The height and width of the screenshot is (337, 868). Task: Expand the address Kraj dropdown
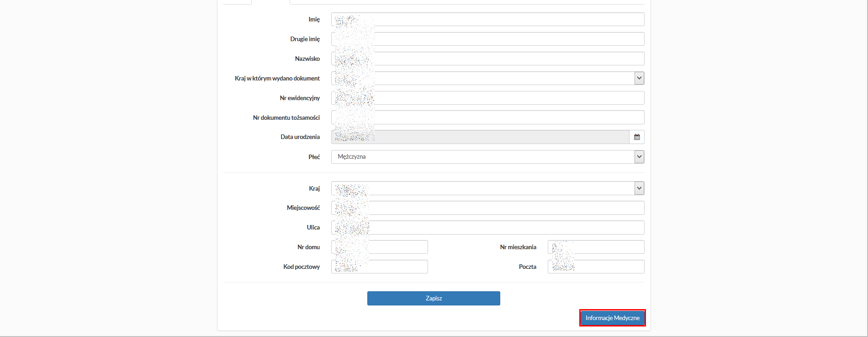tap(639, 188)
